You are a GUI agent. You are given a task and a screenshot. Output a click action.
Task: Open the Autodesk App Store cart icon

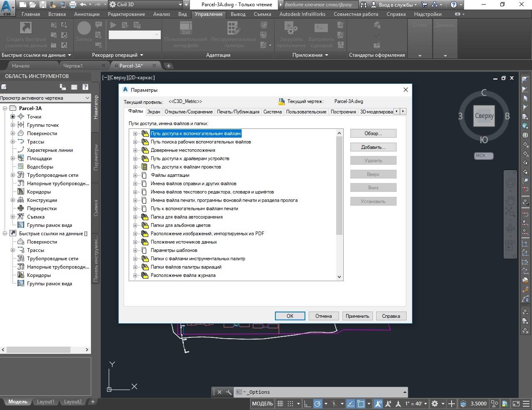[425, 5]
